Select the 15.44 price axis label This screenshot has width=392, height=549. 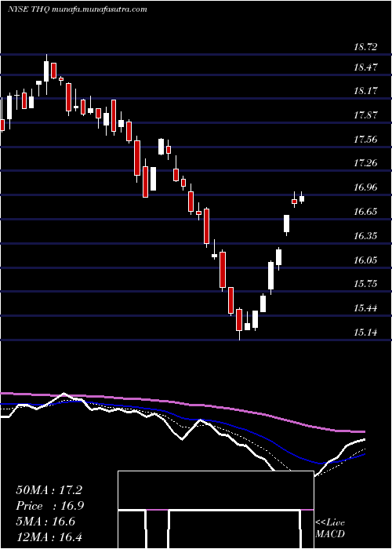pyautogui.click(x=365, y=308)
